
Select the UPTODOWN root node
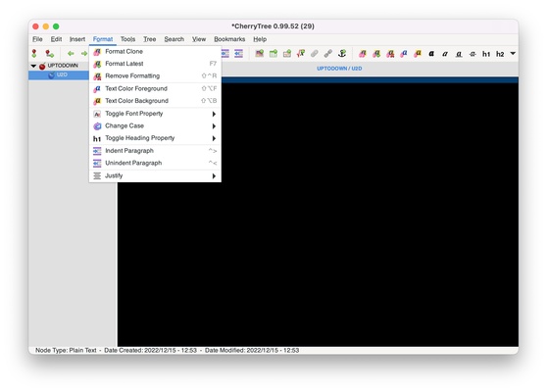tap(63, 66)
